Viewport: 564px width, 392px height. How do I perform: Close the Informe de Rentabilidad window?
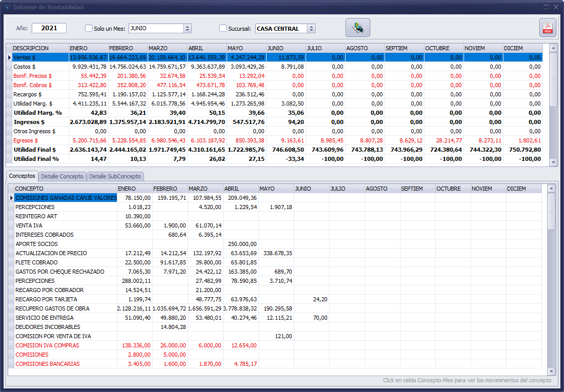point(556,7)
